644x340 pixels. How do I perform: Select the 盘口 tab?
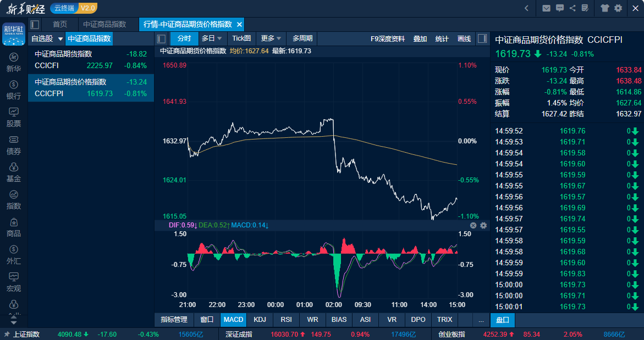coord(503,320)
